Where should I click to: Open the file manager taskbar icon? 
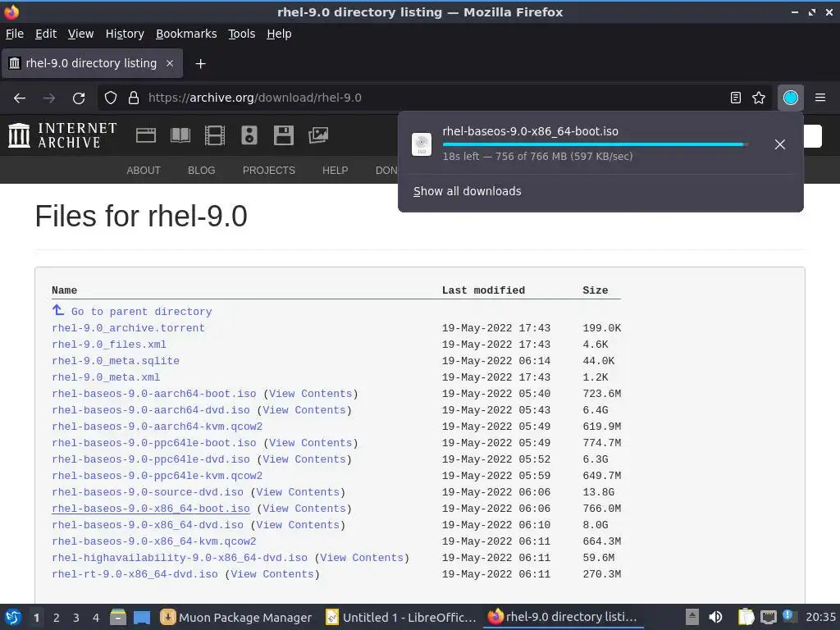click(118, 618)
